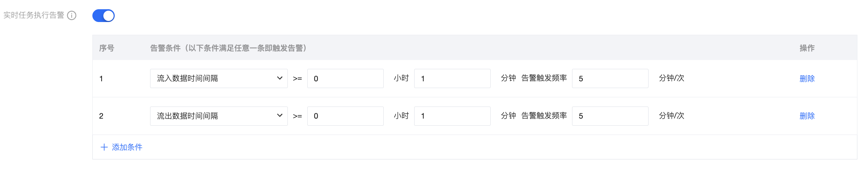This screenshot has height=169, width=868.
Task: Click the 小时 input in the 流出数据时间间隔 row
Action: point(345,116)
